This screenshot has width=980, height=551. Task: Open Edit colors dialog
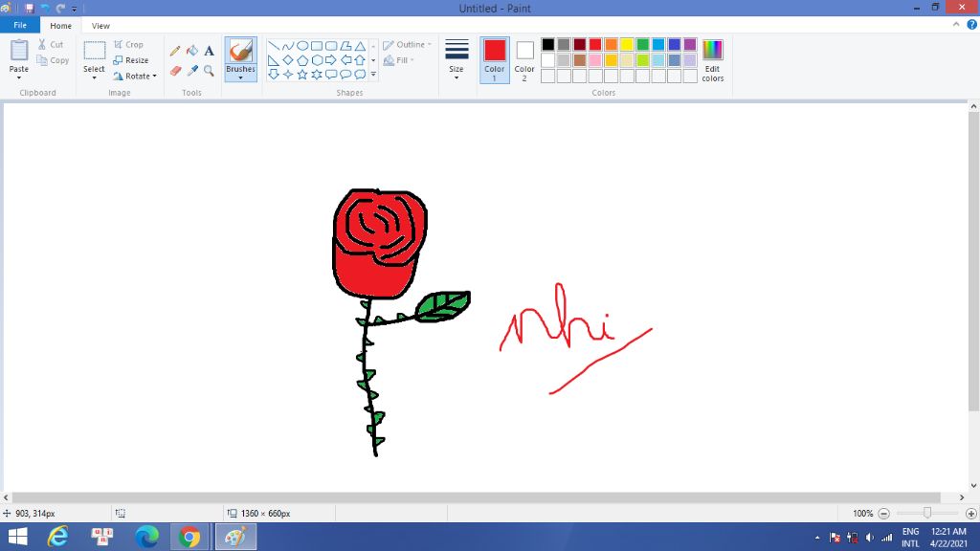point(712,60)
